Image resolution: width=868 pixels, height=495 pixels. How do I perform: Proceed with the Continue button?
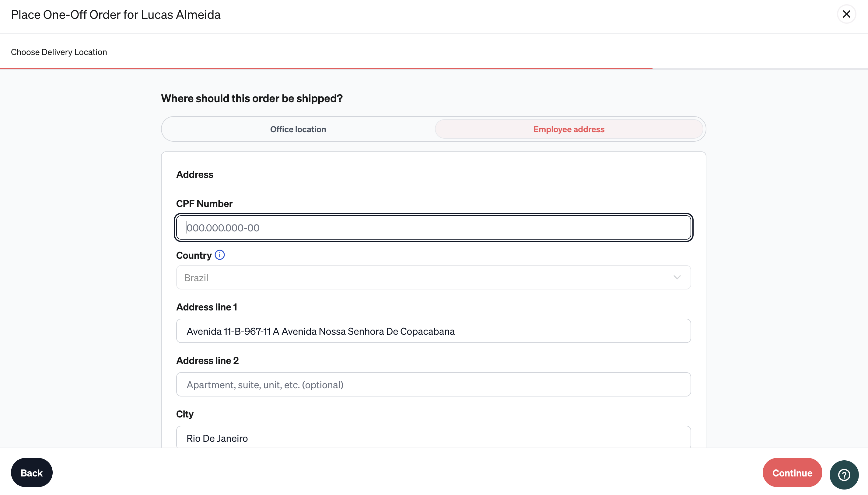click(792, 472)
